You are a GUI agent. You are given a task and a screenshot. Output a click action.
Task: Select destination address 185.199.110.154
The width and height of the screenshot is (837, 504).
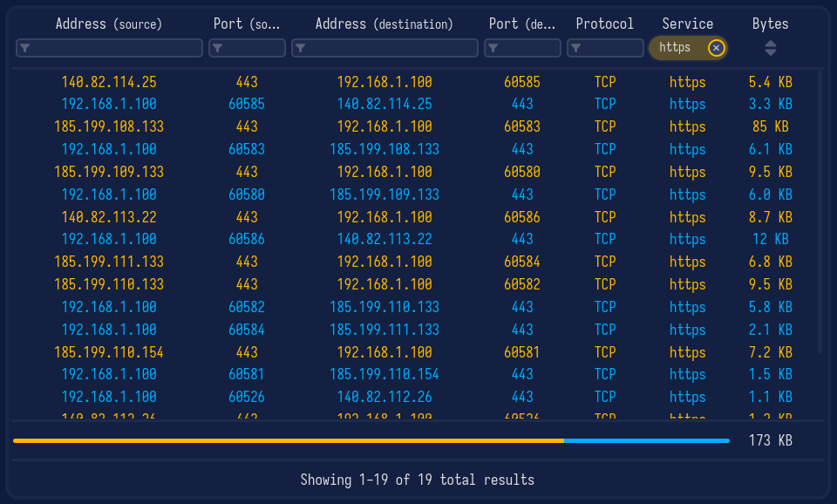click(384, 374)
